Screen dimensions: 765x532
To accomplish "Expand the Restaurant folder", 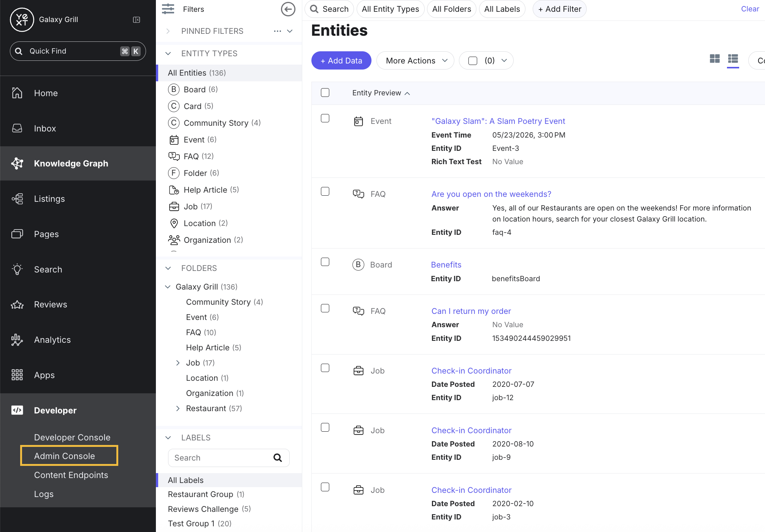I will [x=178, y=408].
